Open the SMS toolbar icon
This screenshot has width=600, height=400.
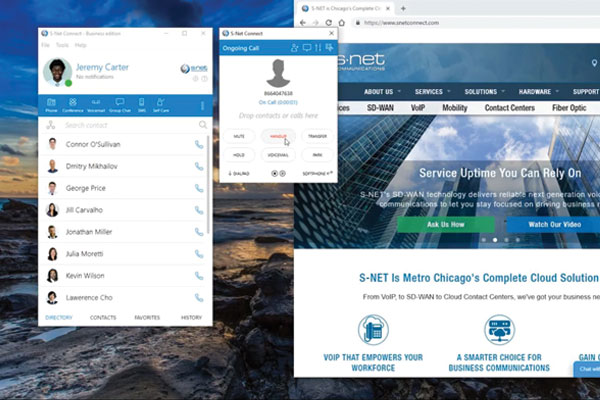click(142, 105)
